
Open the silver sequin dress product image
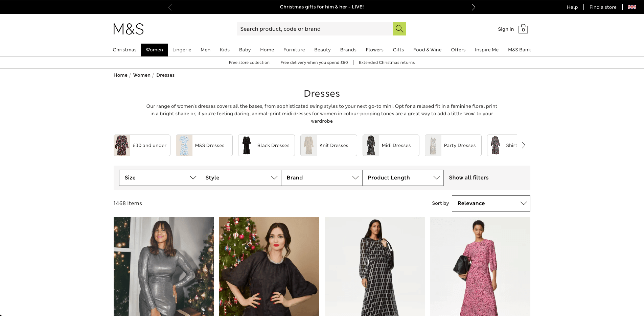point(164,266)
